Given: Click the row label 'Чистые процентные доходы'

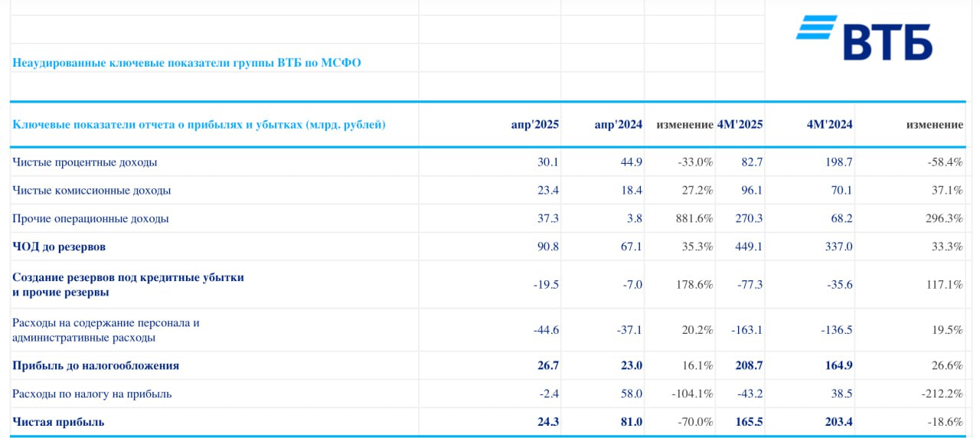Looking at the screenshot, I should (x=85, y=162).
